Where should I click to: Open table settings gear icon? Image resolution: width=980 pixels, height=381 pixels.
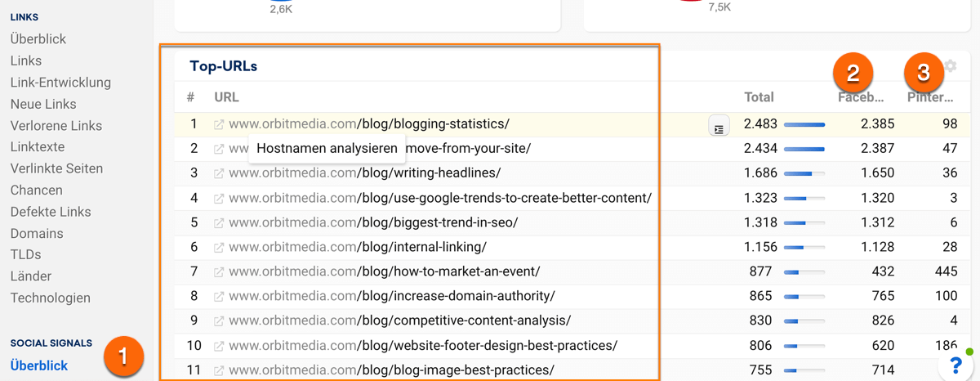pyautogui.click(x=950, y=66)
